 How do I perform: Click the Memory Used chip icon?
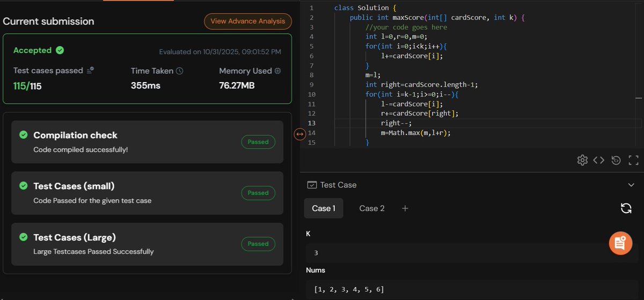coord(277,71)
